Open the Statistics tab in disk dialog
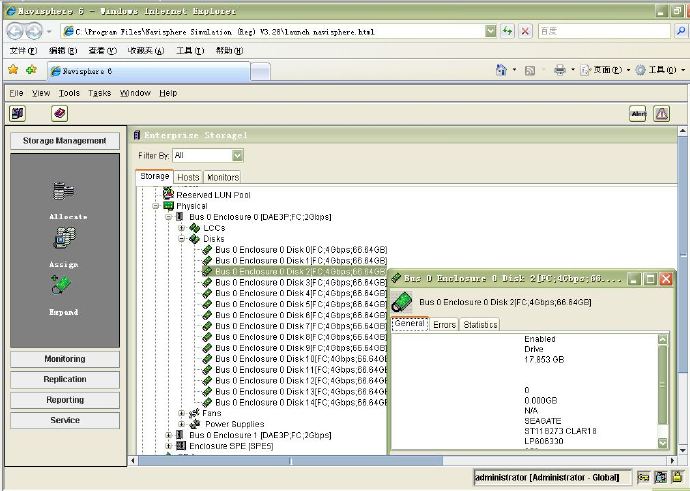 coord(480,324)
